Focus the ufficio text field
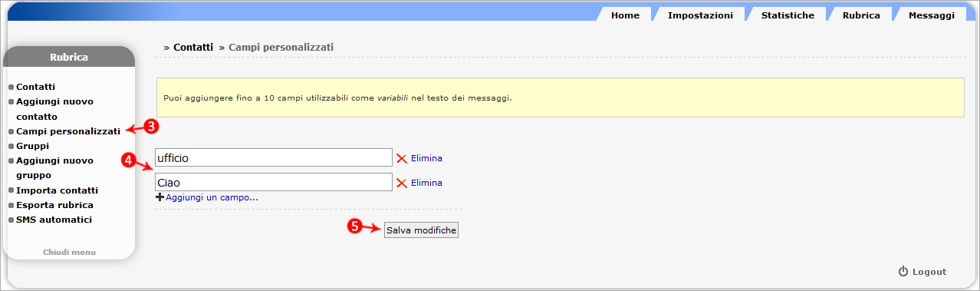Viewport: 980px width, 291px height. (x=274, y=157)
